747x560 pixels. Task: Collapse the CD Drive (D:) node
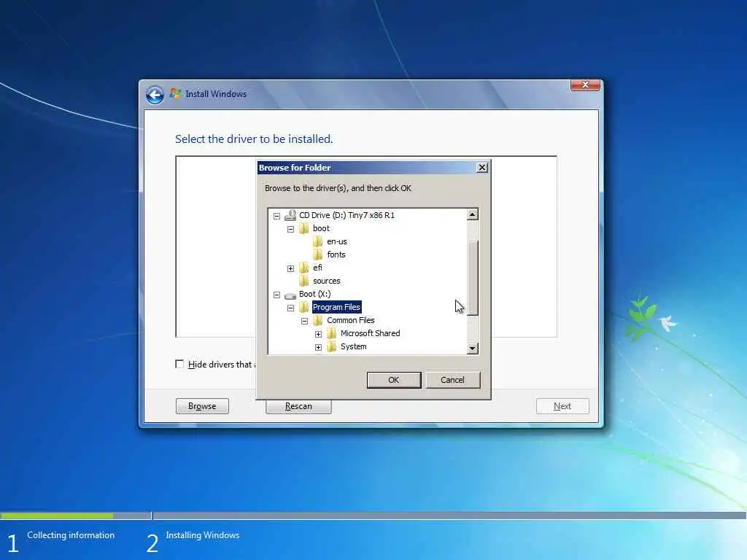point(276,216)
